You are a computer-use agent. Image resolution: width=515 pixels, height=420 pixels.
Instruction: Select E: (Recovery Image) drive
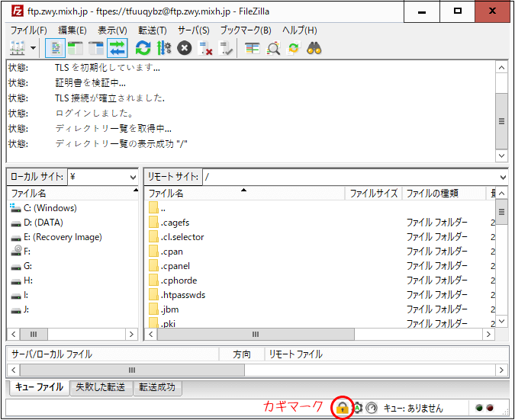(x=56, y=237)
